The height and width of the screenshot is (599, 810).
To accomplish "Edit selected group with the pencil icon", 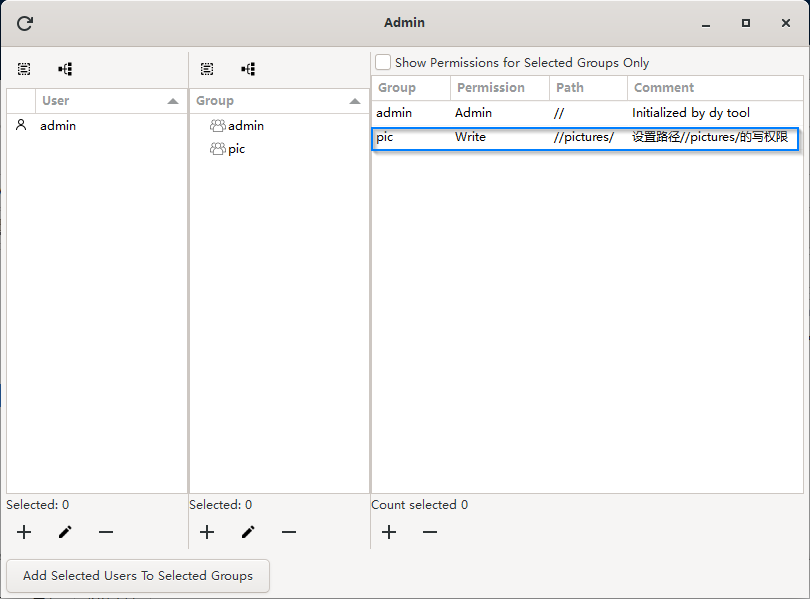I will click(x=248, y=532).
